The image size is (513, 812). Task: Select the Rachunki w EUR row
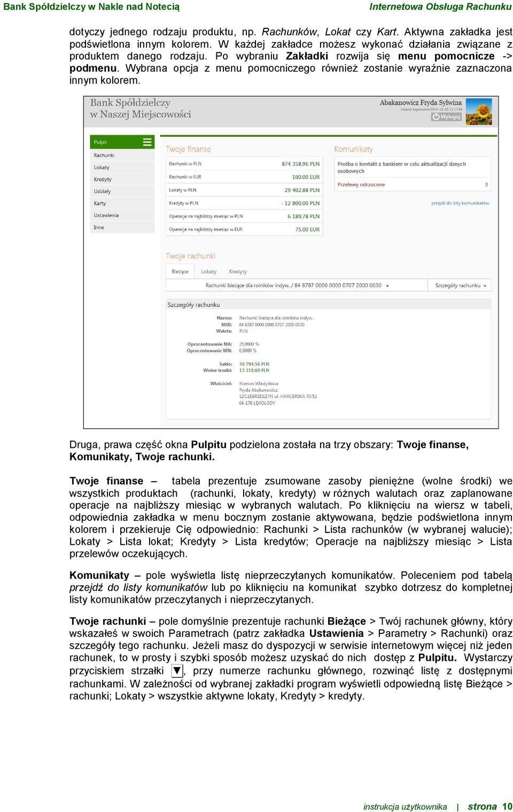point(244,177)
